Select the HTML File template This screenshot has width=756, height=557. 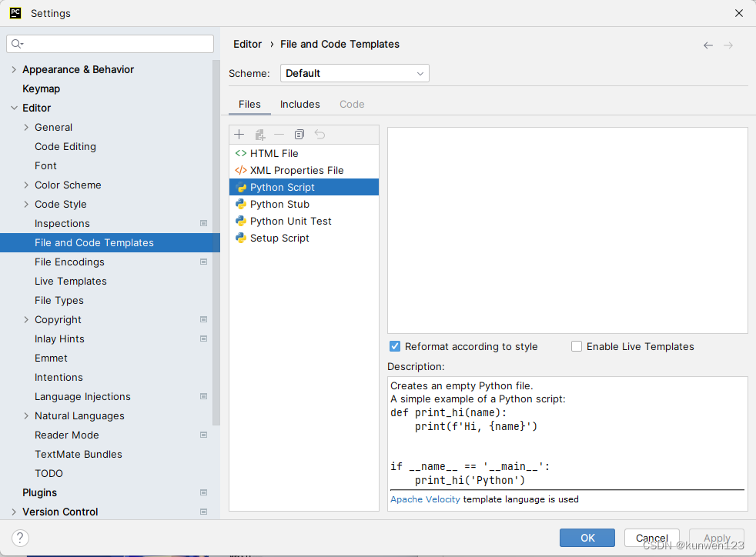click(275, 153)
